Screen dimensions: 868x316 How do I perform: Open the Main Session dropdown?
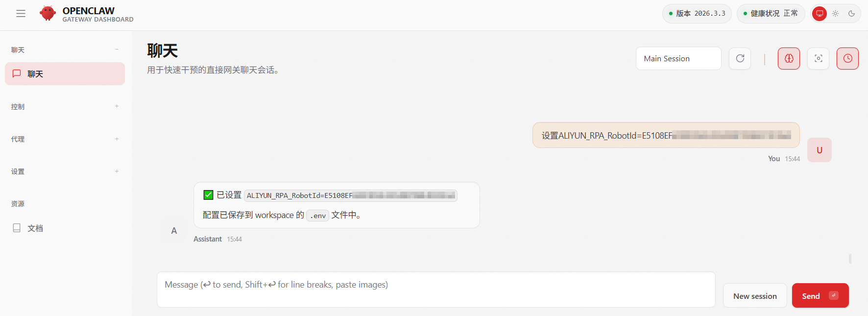click(x=678, y=58)
